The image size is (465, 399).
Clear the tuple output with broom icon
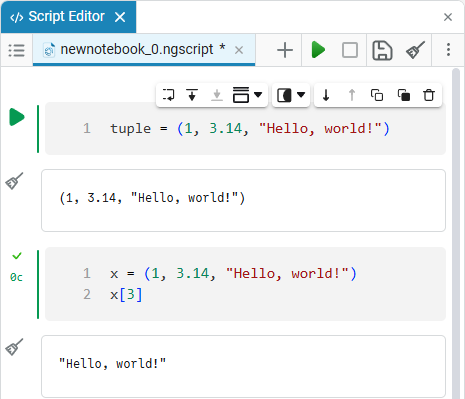(x=14, y=181)
